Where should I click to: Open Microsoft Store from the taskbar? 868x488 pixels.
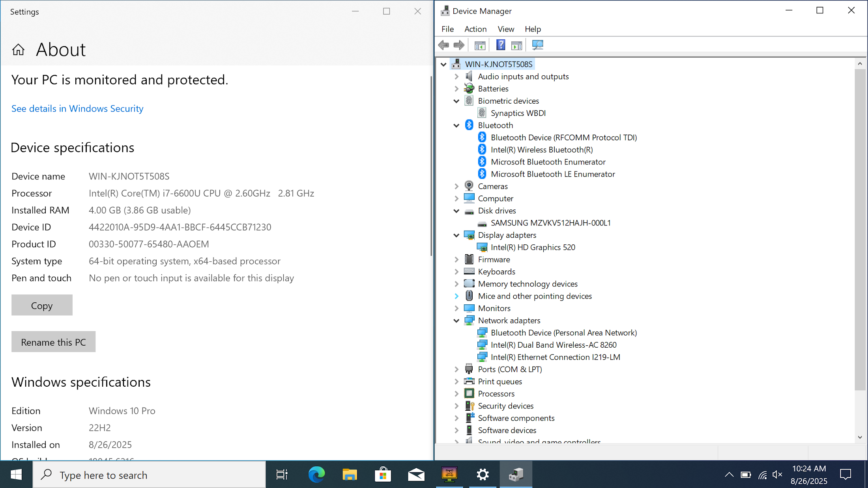click(x=383, y=475)
